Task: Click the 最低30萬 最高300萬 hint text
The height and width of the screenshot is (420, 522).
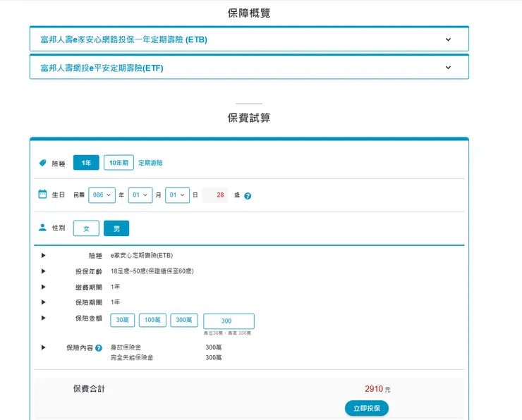Action: 227,333
